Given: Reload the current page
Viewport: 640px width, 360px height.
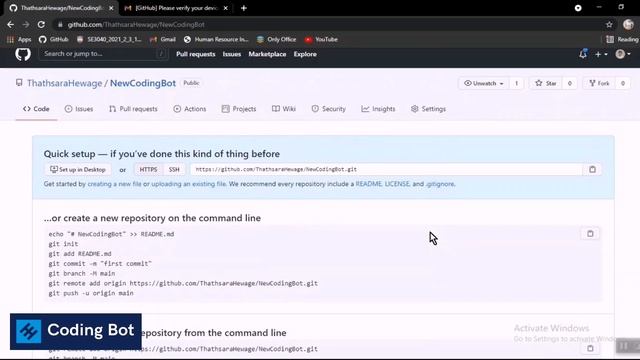Looking at the screenshot, I should (41, 24).
